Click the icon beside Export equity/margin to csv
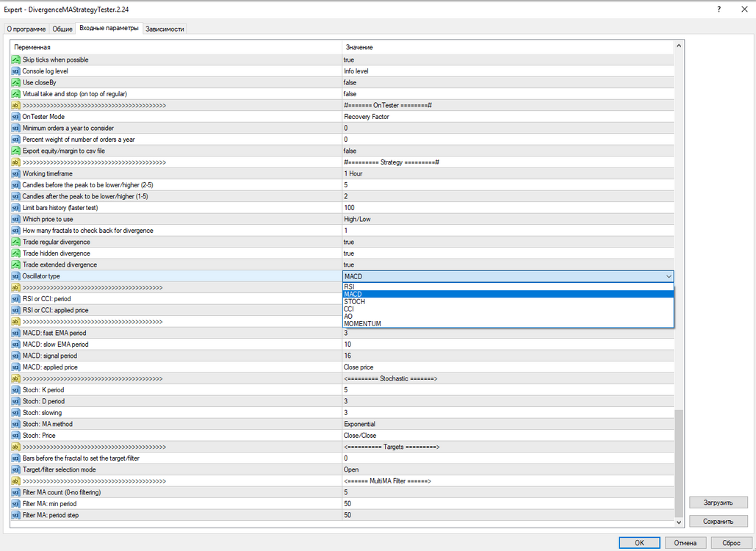Viewport: 756px width, 551px height. (16, 151)
